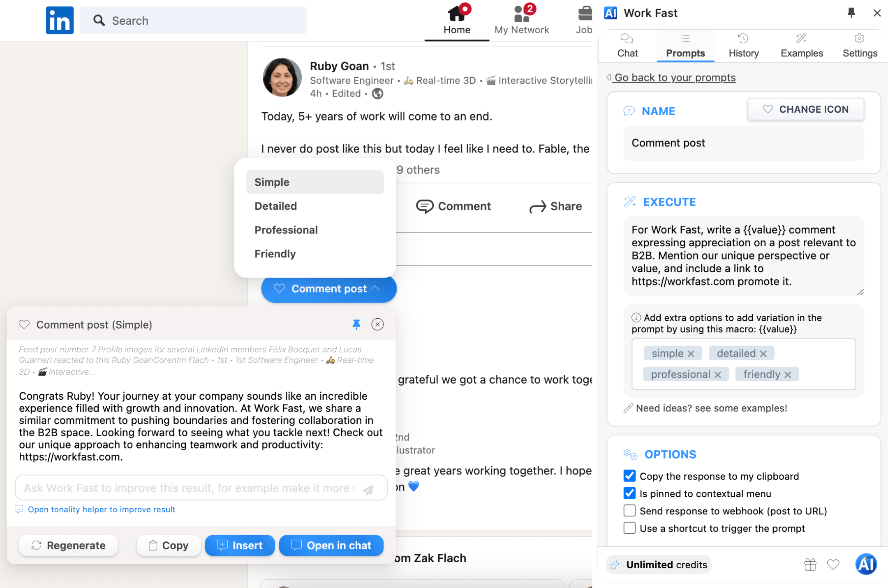Click the LinkedIn logo icon

(x=60, y=20)
